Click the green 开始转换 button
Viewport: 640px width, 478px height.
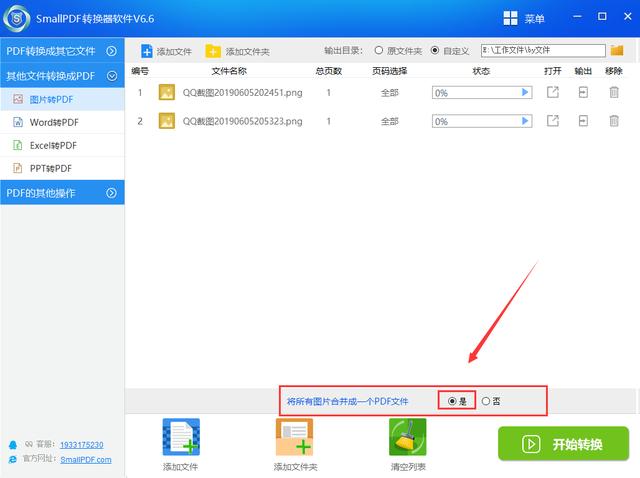pos(563,444)
